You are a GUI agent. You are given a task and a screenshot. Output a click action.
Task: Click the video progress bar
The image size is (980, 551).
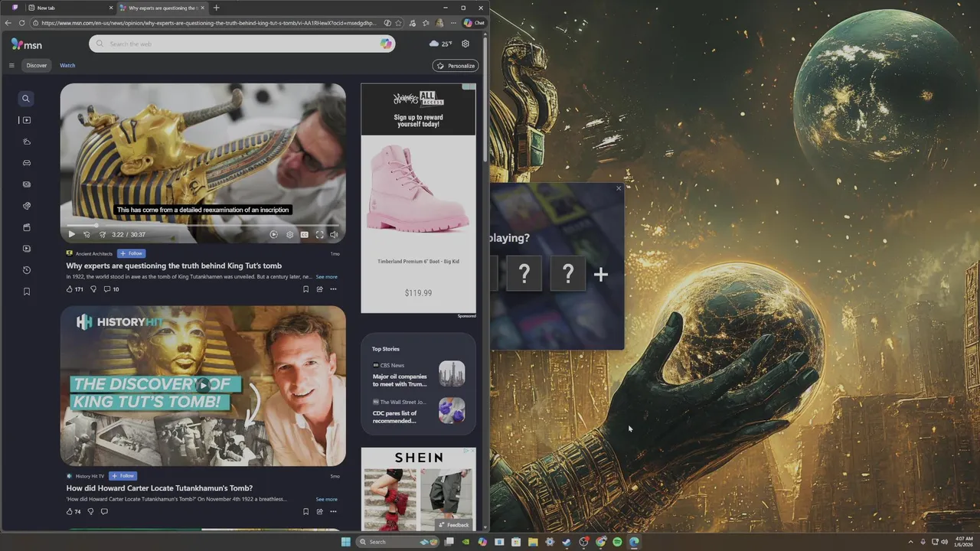pyautogui.click(x=203, y=225)
